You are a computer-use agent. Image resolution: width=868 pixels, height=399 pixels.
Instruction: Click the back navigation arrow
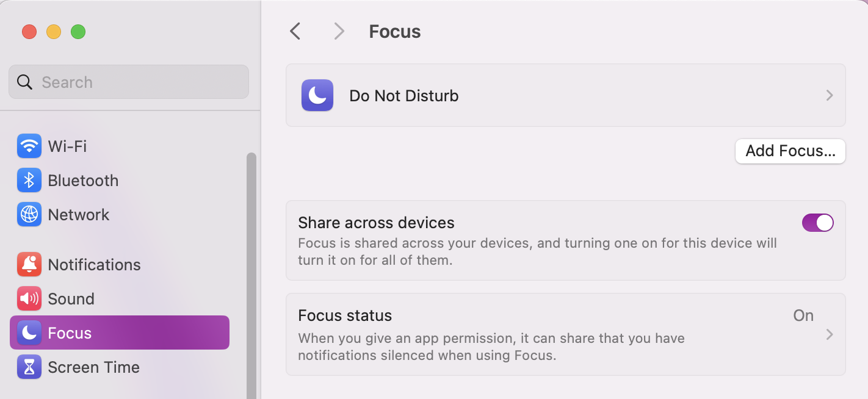tap(295, 31)
